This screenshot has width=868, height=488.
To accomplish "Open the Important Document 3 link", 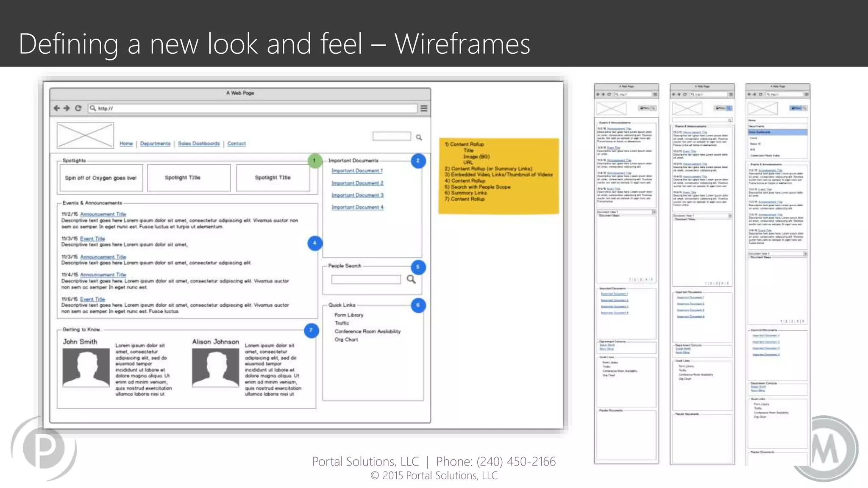I will coord(357,195).
